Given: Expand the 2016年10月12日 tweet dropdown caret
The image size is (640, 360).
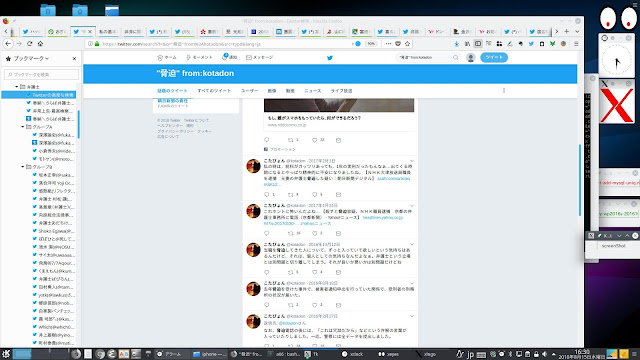Looking at the screenshot, I should pyautogui.click(x=411, y=244).
